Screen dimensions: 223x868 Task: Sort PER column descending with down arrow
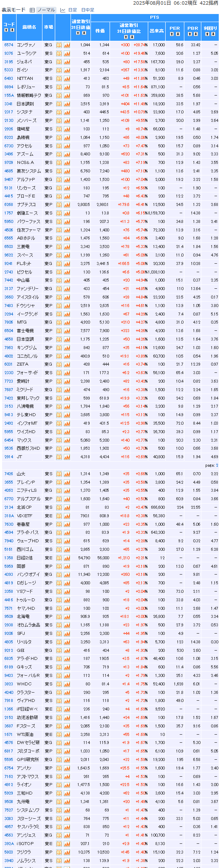click(x=178, y=34)
